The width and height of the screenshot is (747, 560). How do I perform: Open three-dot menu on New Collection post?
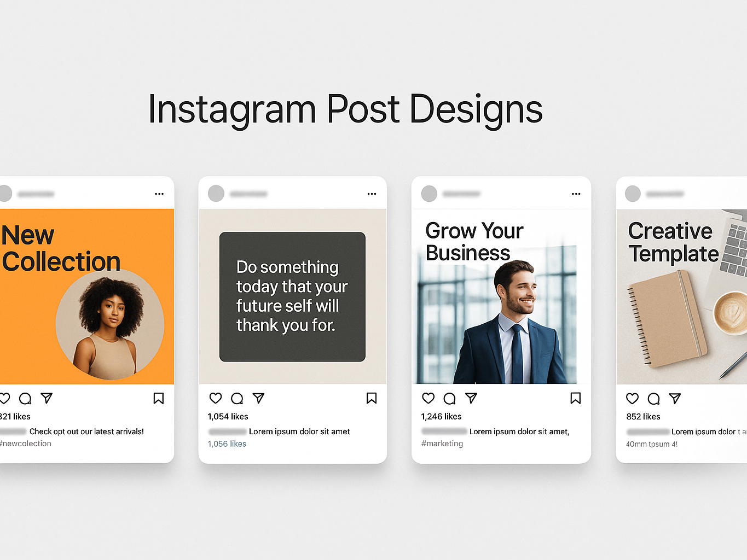tap(159, 194)
